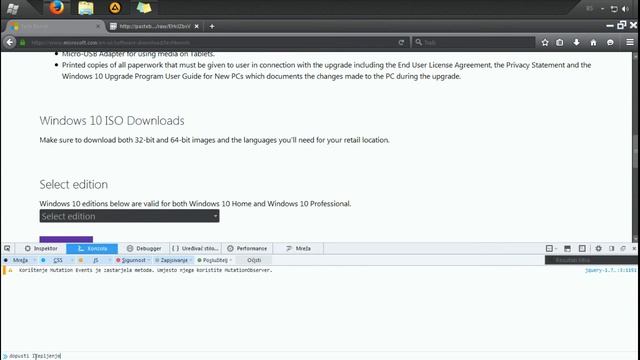Viewport: 640px width, 360px height.
Task: Toggle the Poslužitelj console filter
Action: click(213, 260)
